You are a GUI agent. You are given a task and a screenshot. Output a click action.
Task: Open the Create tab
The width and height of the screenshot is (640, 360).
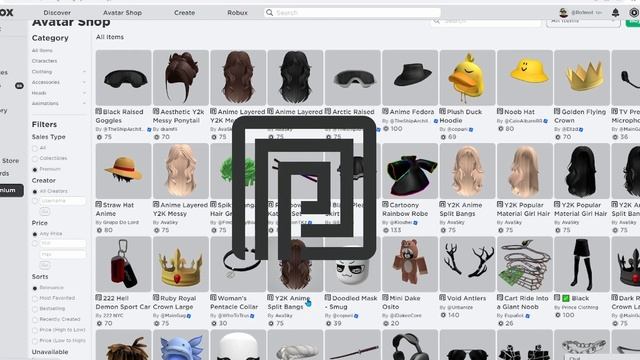click(184, 13)
